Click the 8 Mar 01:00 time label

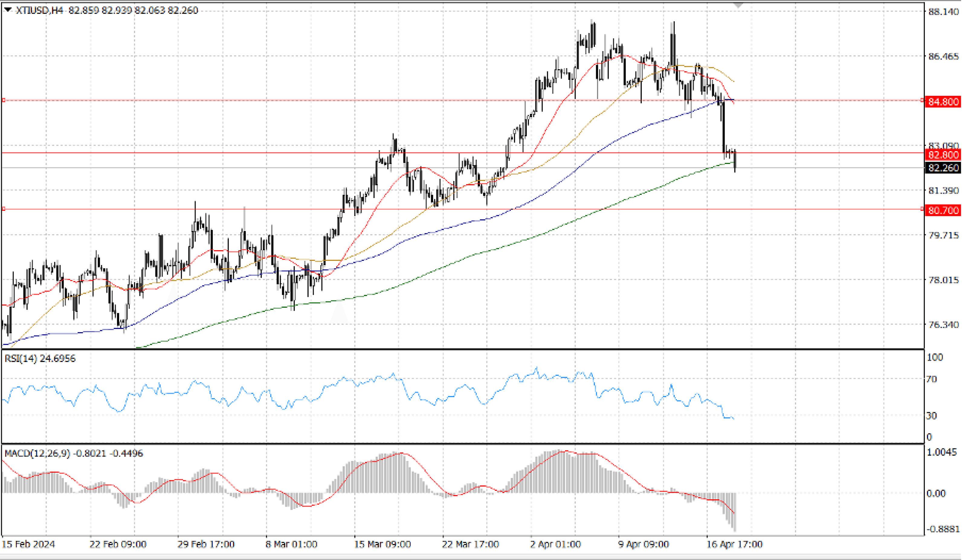pos(291,544)
